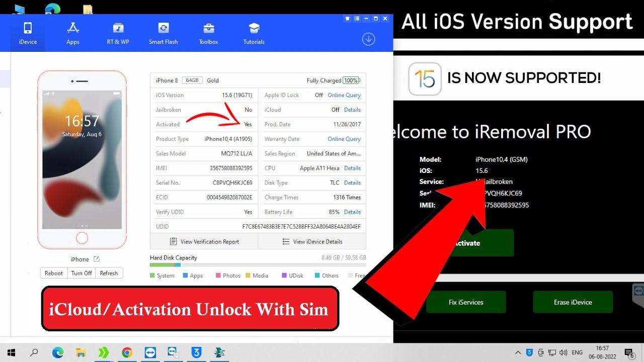
Task: Open File Explorer from the taskbar
Action: coord(80,352)
